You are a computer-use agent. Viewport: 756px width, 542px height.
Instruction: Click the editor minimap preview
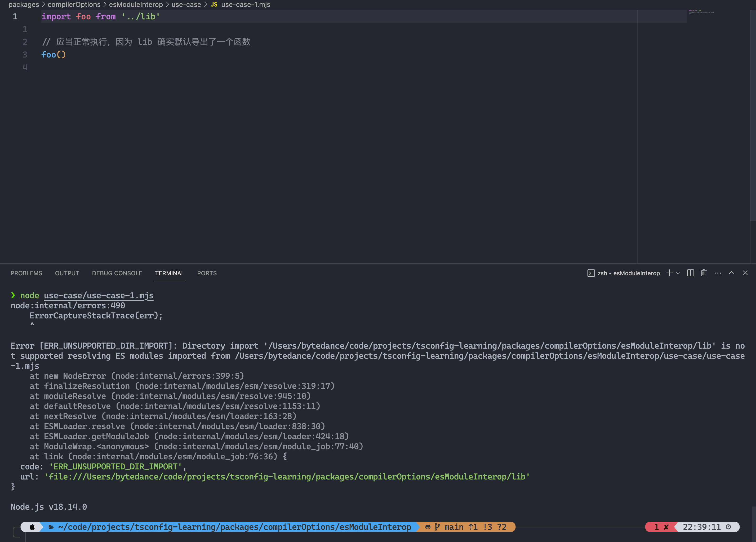point(701,11)
